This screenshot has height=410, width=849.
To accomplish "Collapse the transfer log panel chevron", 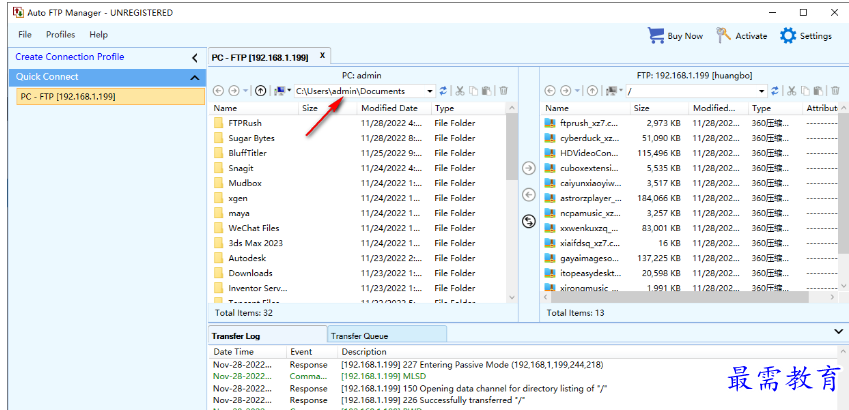I will click(839, 330).
